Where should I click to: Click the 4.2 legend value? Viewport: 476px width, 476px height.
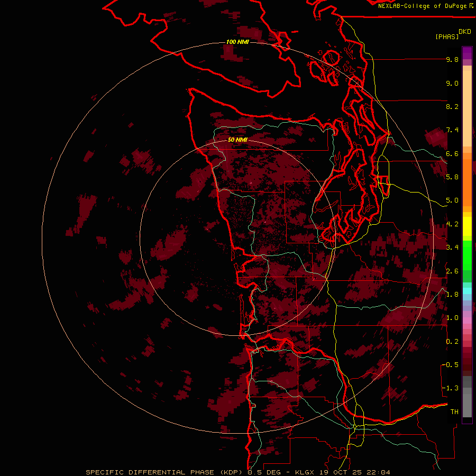452,224
